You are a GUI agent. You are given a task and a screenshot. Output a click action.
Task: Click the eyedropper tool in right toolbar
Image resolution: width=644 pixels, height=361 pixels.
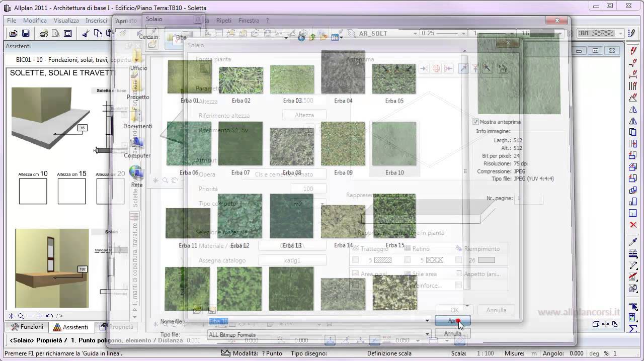633,242
